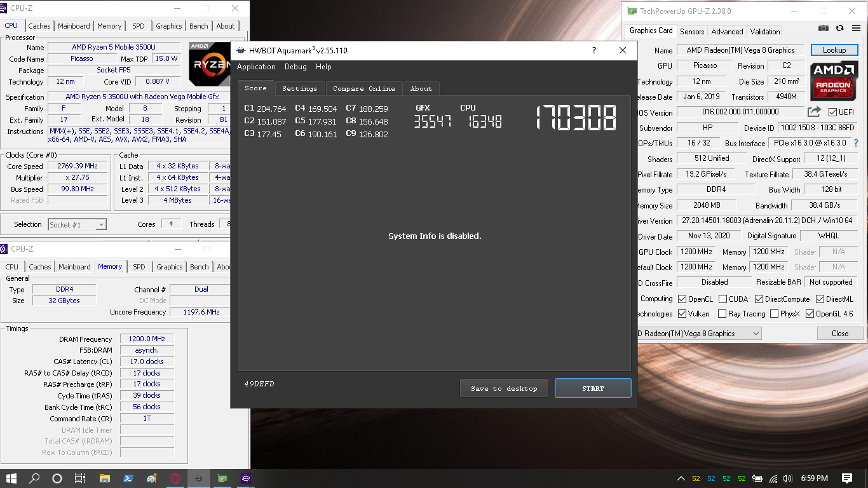Click the GFX score 35547
This screenshot has width=868, height=488.
(432, 121)
